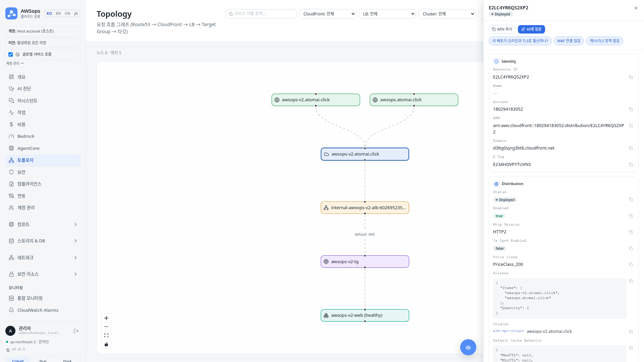644x362 pixels.
Task: Expand the 네트워크 sidebar section
Action: click(43, 258)
